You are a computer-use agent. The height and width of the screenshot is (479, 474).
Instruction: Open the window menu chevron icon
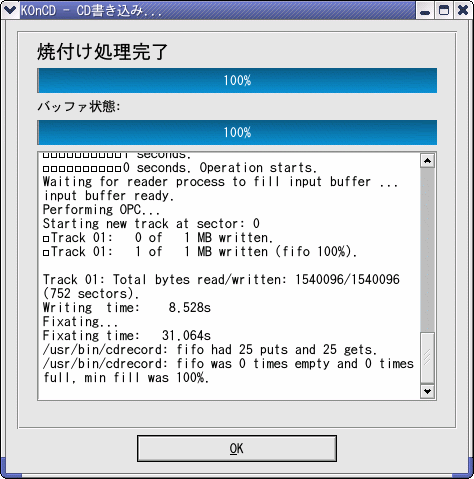tap(9, 10)
